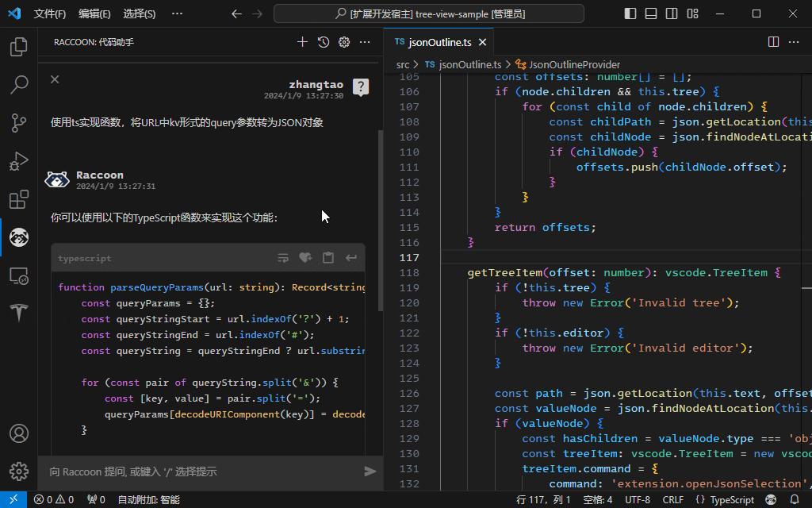Screen dimensions: 812x508
Task: Copy the typescript code block to clipboard
Action: 328,258
